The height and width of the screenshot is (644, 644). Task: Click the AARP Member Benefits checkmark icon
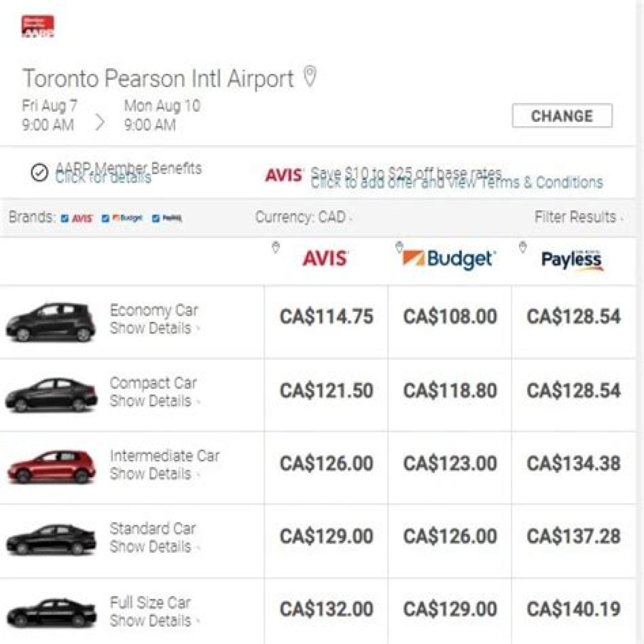pos(39,173)
